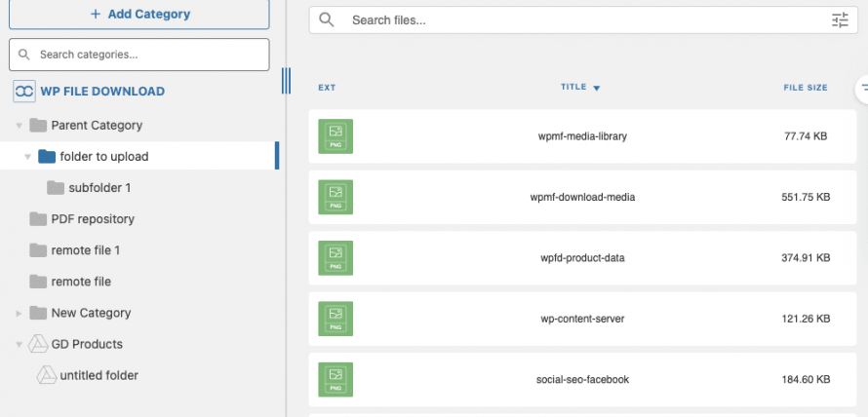Click PNG icon of wpmf-media-library file
868x417 pixels.
pos(335,136)
